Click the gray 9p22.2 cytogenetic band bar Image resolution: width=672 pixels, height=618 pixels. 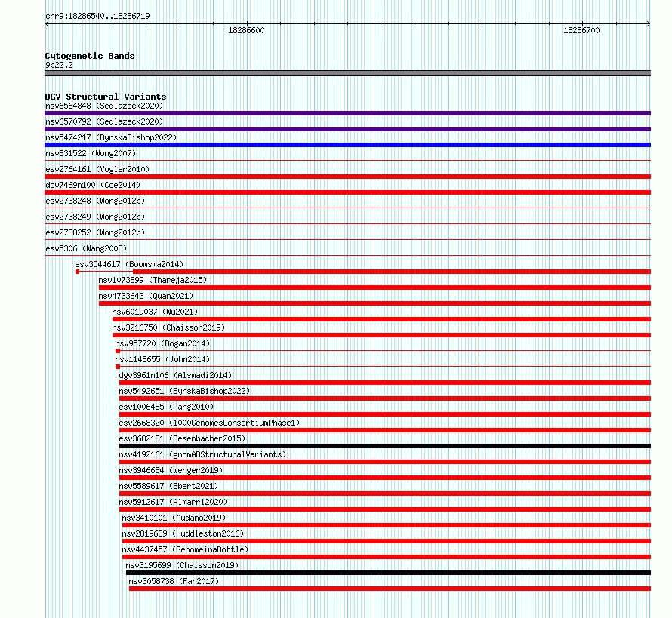click(x=347, y=73)
